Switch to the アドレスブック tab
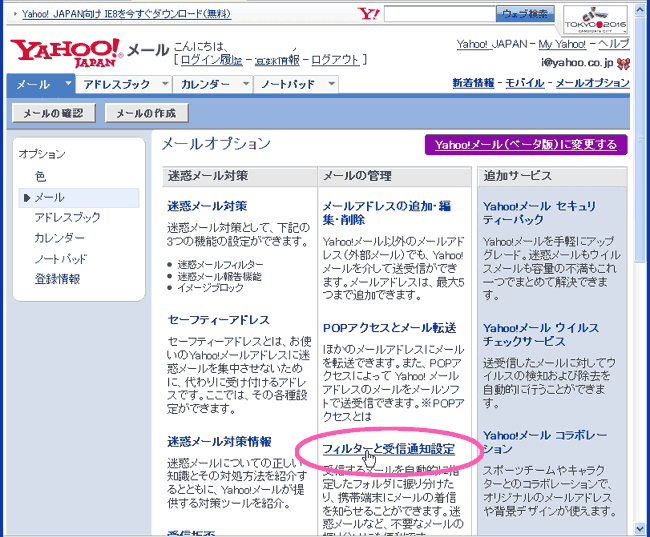The height and width of the screenshot is (537, 650). click(117, 85)
